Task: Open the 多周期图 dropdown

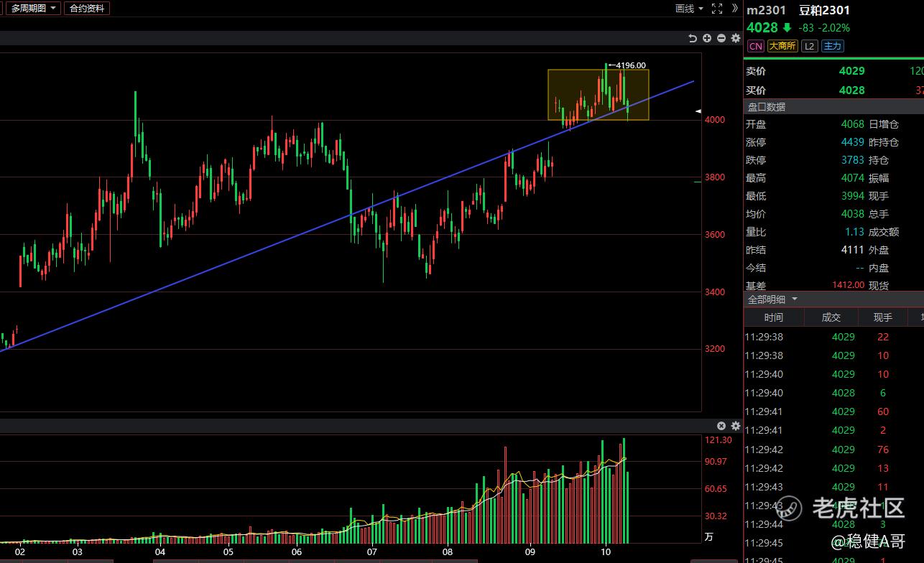Action: (x=33, y=9)
